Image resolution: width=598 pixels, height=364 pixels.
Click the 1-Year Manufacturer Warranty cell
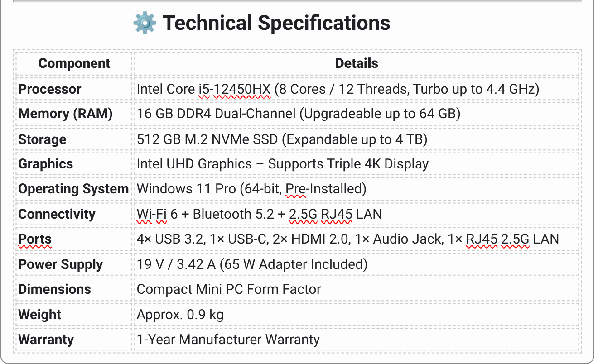click(228, 339)
